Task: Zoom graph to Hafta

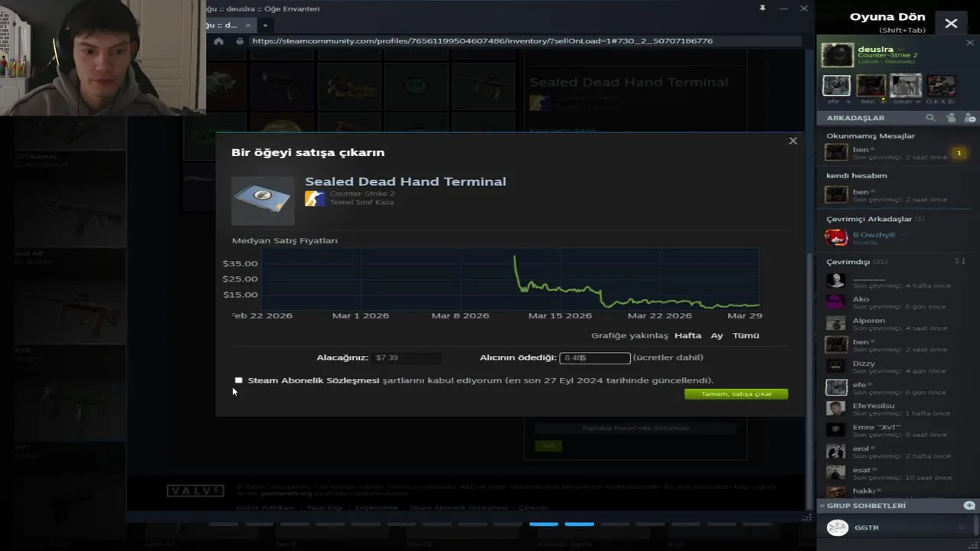Action: pyautogui.click(x=688, y=335)
